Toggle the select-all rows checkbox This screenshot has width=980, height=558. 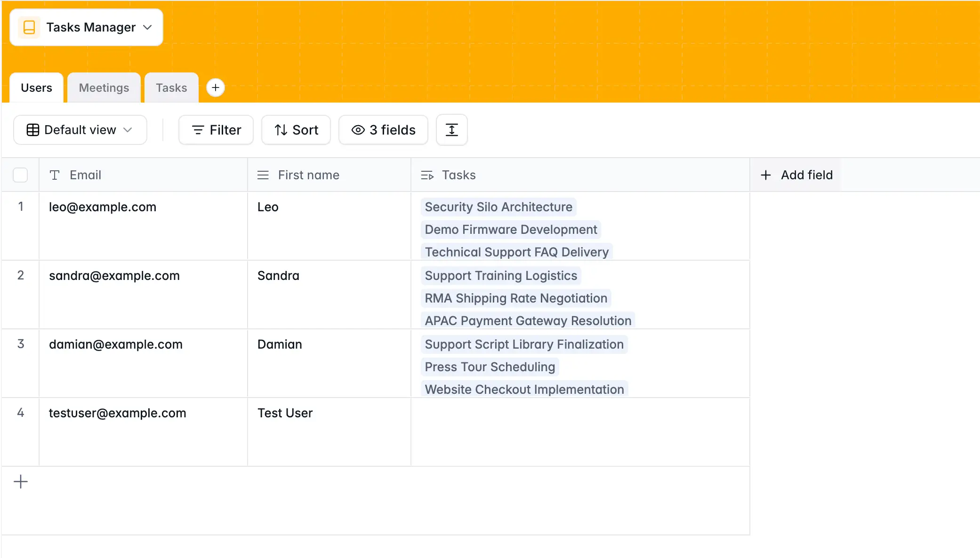[x=20, y=175]
